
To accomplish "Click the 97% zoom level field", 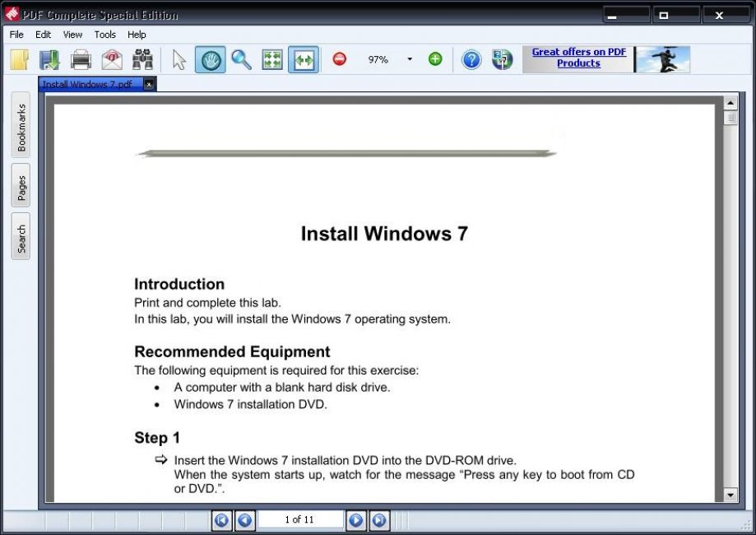I will [378, 59].
